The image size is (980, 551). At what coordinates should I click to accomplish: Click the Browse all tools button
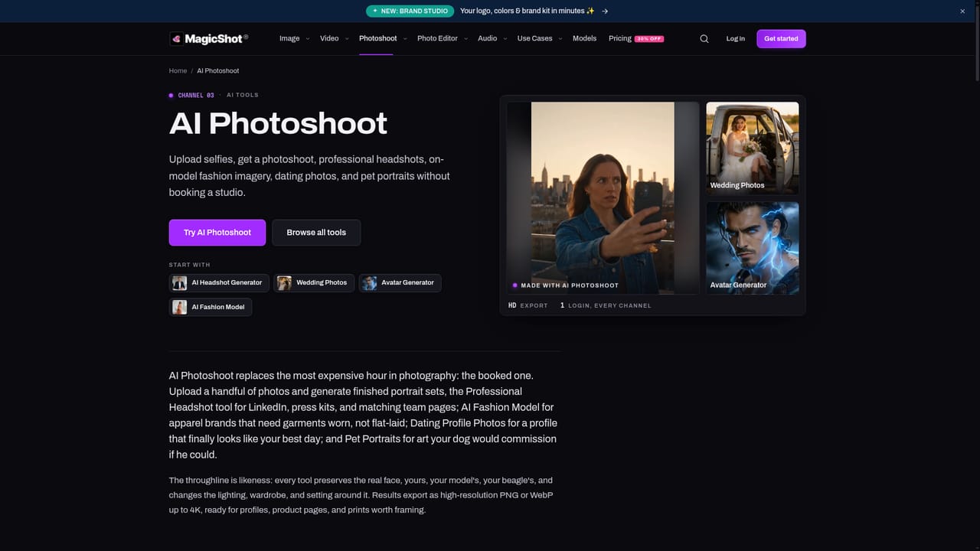point(316,233)
